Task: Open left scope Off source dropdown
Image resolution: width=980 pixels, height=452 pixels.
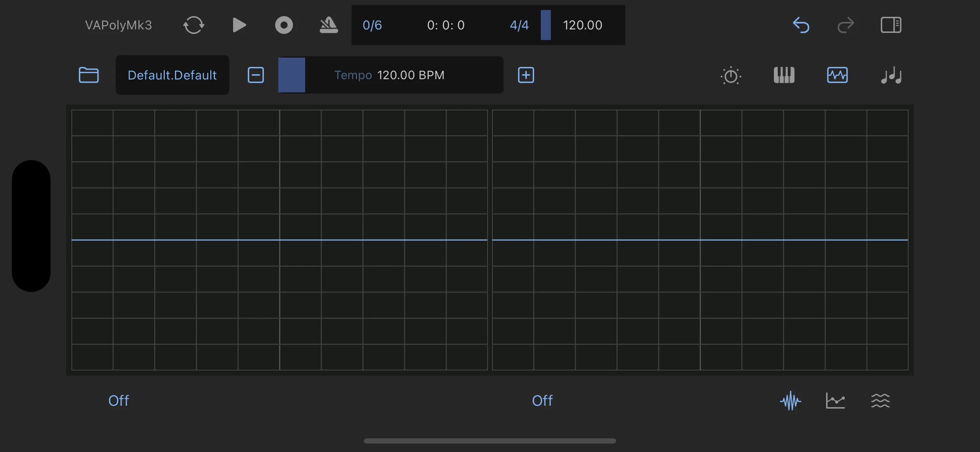Action: pyautogui.click(x=118, y=400)
